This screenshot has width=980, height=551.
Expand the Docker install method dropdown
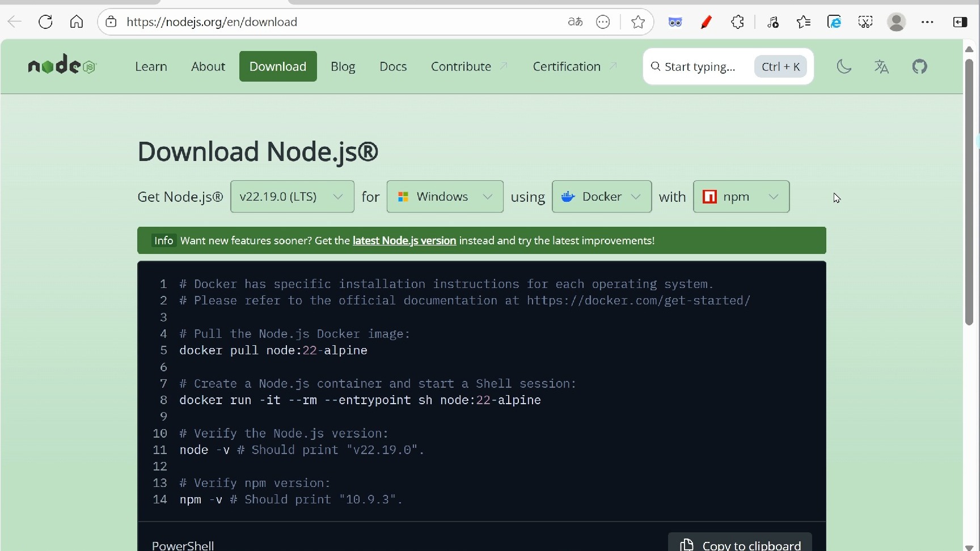point(602,197)
